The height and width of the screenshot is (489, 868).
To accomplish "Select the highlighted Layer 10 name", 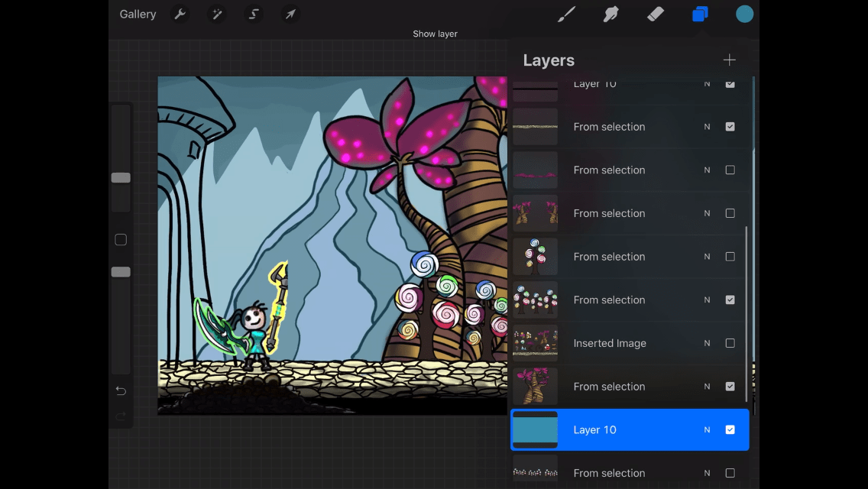I will (x=594, y=429).
